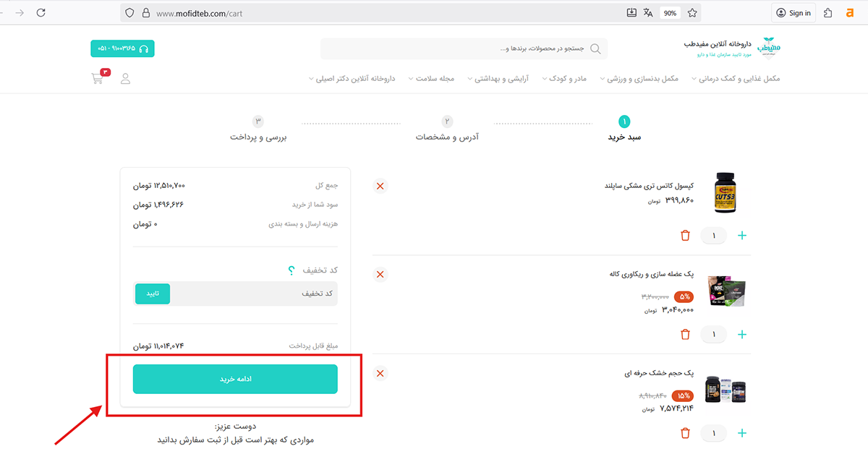Click the کد تخفیف discount code field

click(253, 294)
